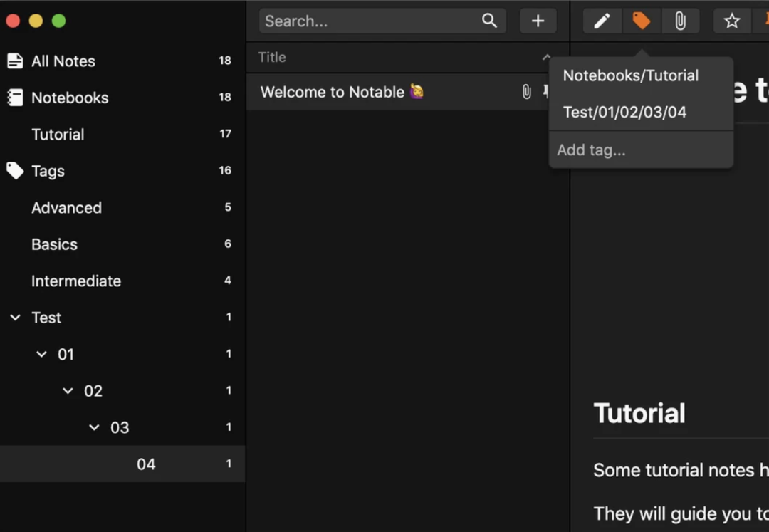Image resolution: width=769 pixels, height=532 pixels.
Task: Select Tags in the sidebar
Action: (122, 171)
